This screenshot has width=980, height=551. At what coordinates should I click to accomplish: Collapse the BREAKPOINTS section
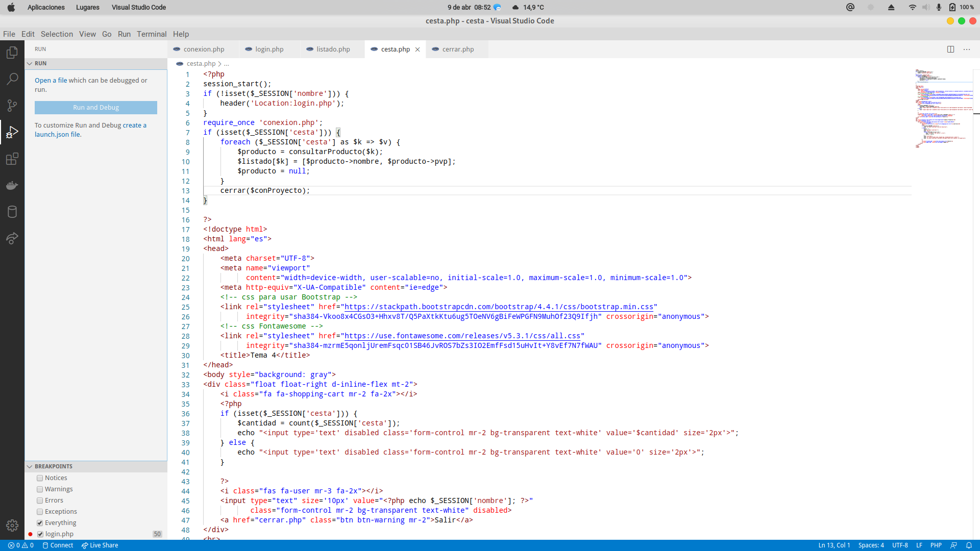[96, 466]
